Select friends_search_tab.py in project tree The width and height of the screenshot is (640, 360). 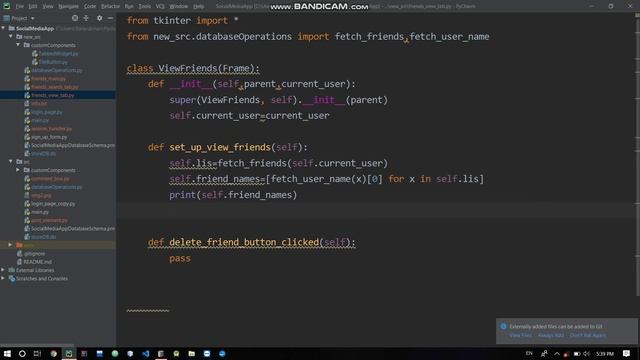55,87
